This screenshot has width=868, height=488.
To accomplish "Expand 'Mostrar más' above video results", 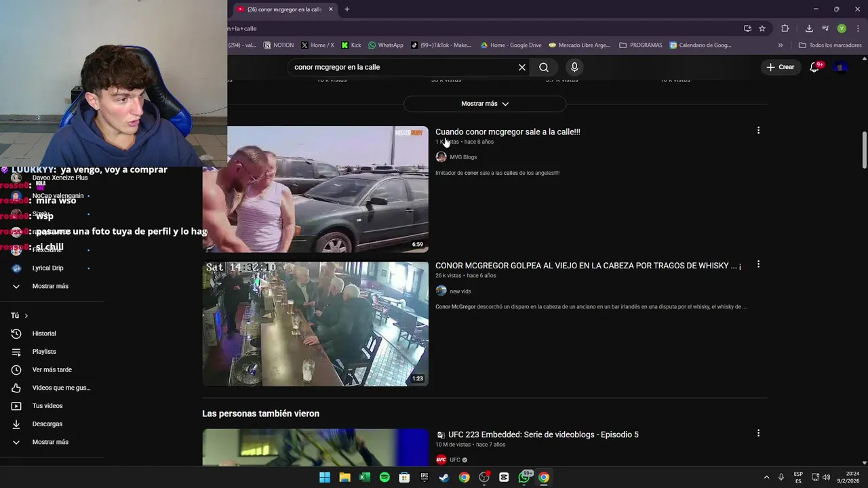I will (485, 104).
